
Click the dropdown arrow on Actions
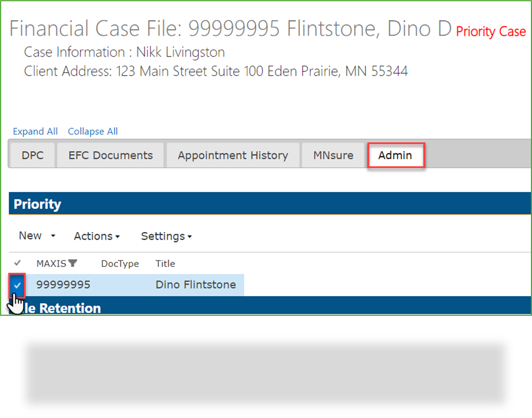tap(116, 236)
